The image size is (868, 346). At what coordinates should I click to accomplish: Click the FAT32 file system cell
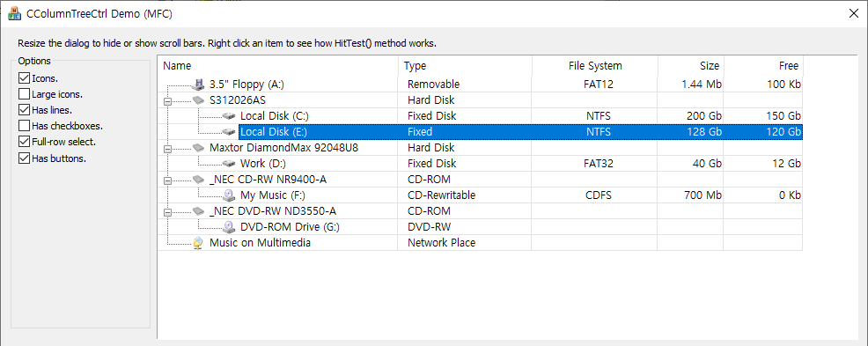[595, 164]
